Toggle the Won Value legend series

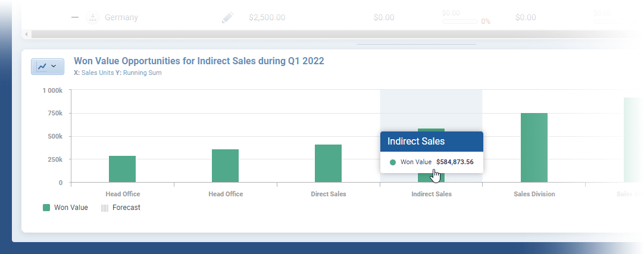pyautogui.click(x=70, y=208)
